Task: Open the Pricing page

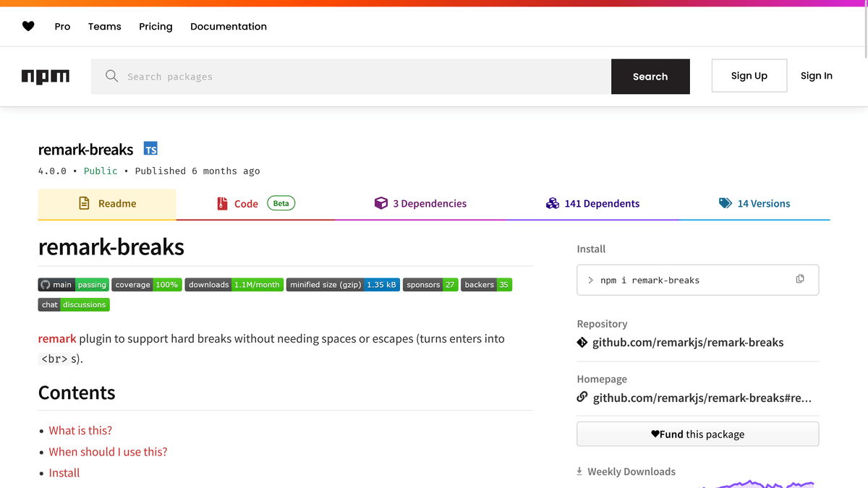Action: (156, 26)
